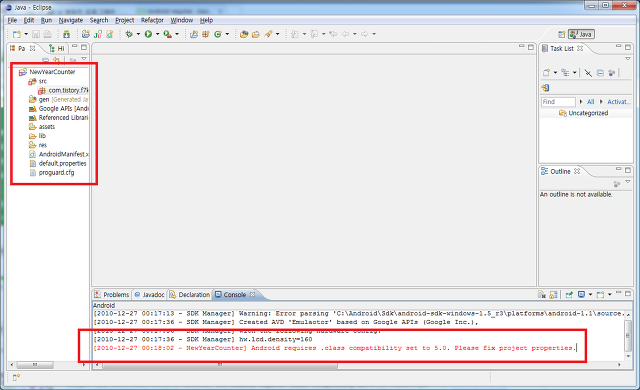Screen dimensions: 640x390
Task: Click the Save toolbar icon
Action: click(x=36, y=34)
